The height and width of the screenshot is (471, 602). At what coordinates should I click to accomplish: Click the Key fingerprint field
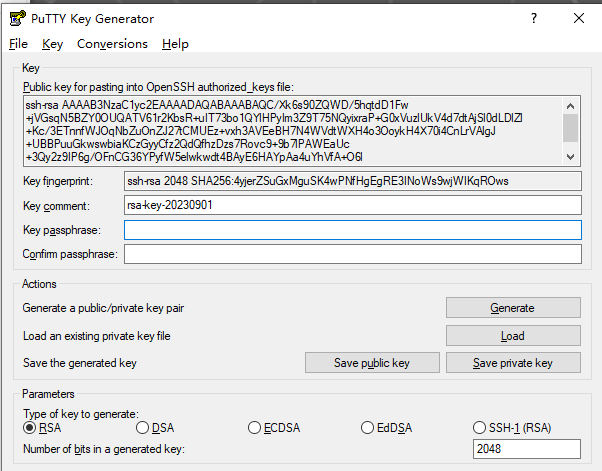tap(352, 181)
